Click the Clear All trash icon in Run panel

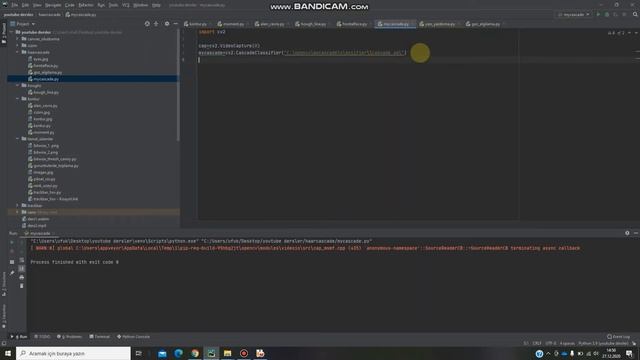tap(22, 286)
